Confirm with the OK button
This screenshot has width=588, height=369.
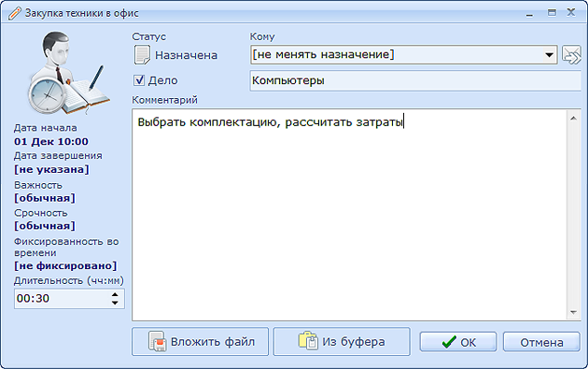pyautogui.click(x=458, y=342)
